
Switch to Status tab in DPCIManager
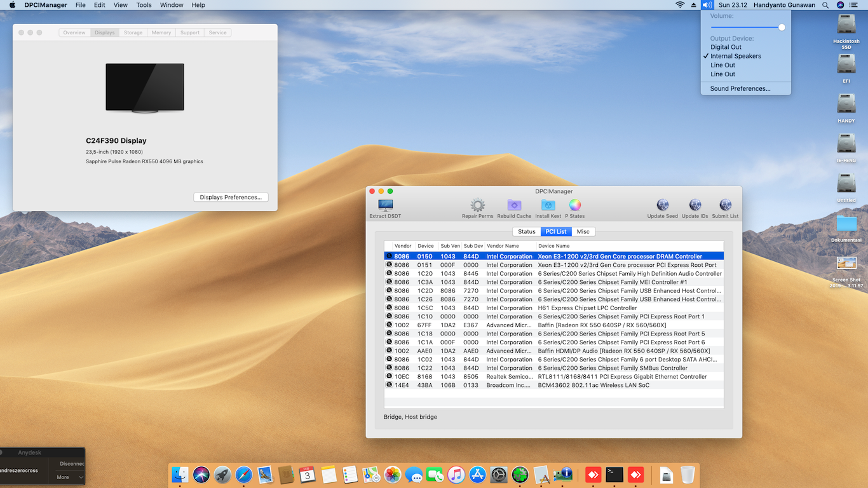[x=527, y=232]
